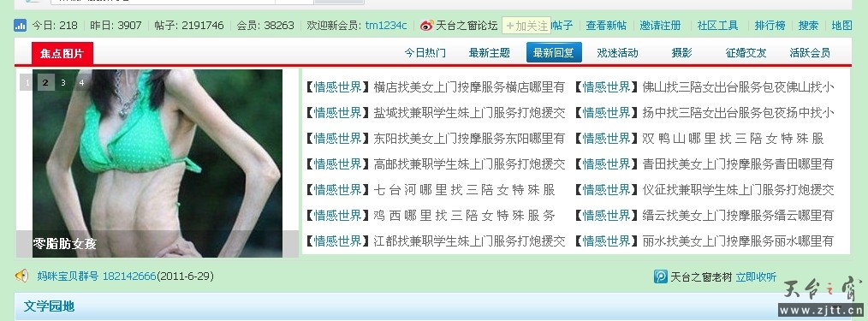Viewport: 868px width, 321px height.
Task: Click the forum statistics bar-chart icon
Action: coord(21,26)
